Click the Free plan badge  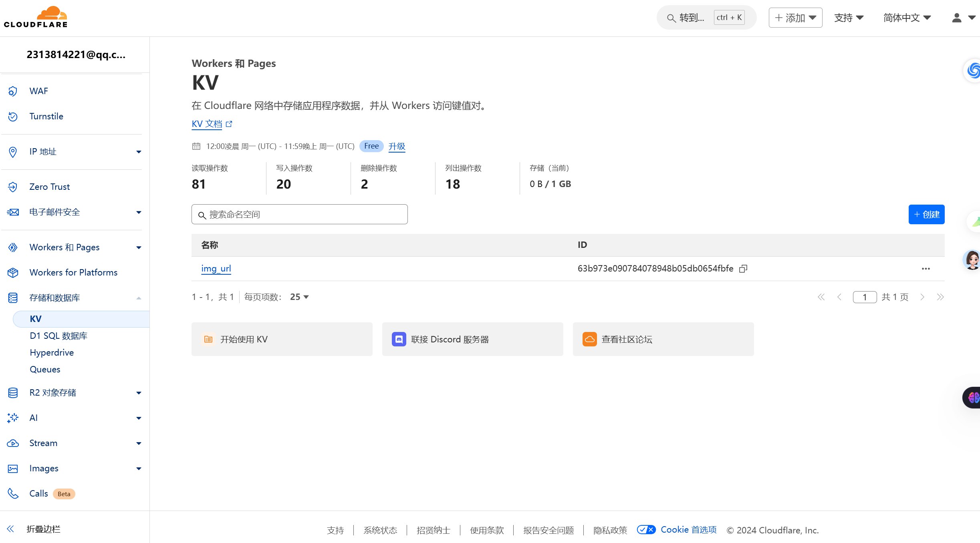[371, 146]
